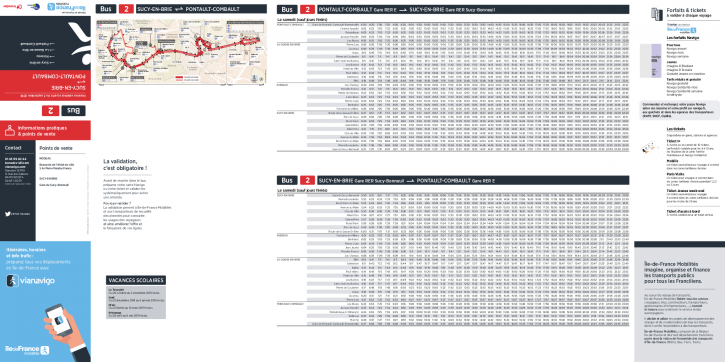Click the Twitter bird icon
Viewport: 725px width, 362px height.
coord(7,214)
